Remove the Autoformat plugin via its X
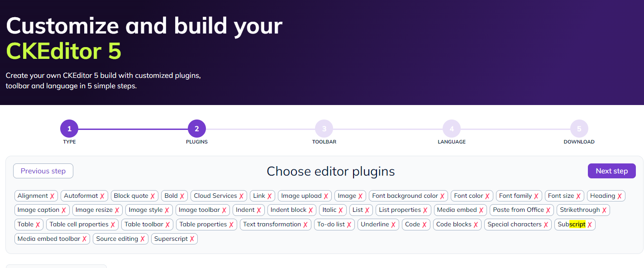644x268 pixels. (103, 196)
